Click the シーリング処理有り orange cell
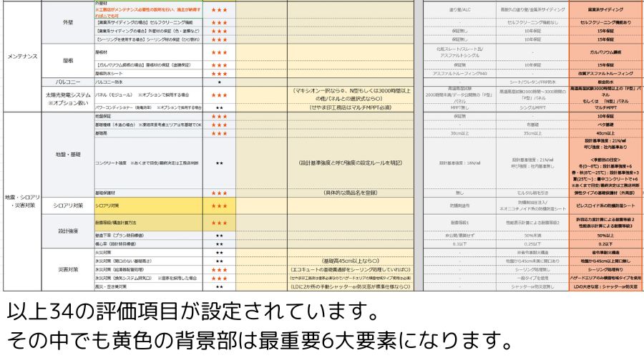Image resolution: width=644 pixels, height=358 pixels. click(x=605, y=270)
